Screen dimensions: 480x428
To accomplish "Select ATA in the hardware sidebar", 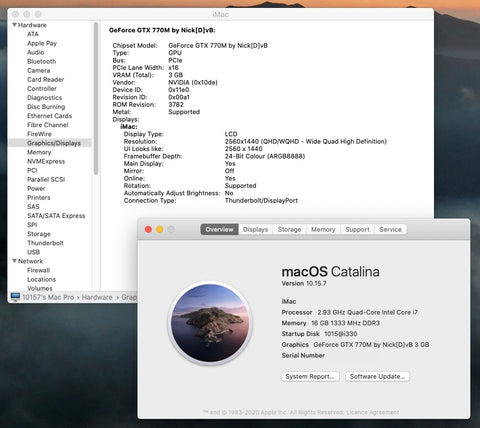I will (x=33, y=34).
